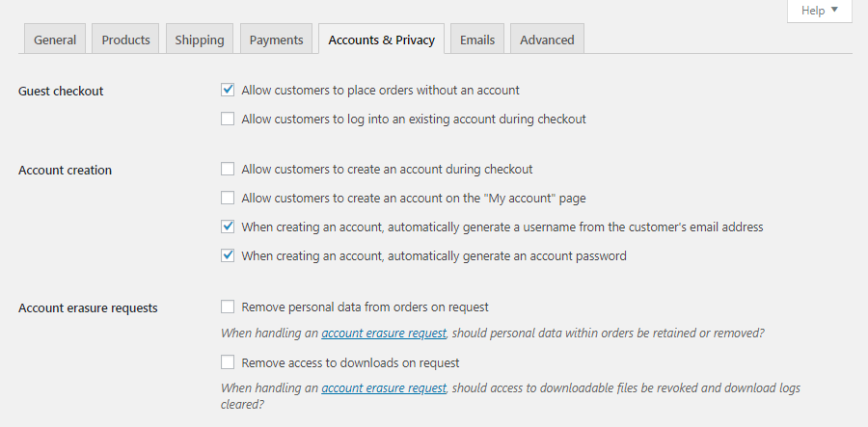Open the Advanced settings tab
Image resolution: width=868 pixels, height=427 pixels.
[547, 40]
